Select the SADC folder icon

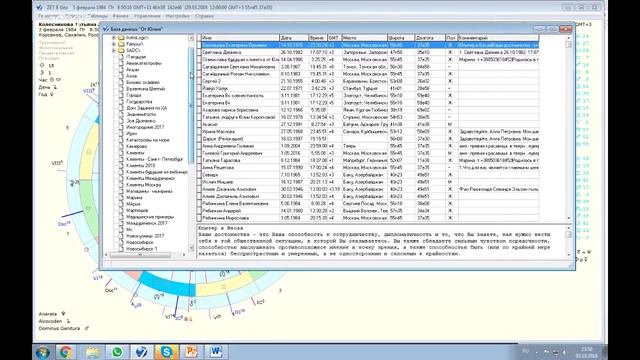pos(121,50)
